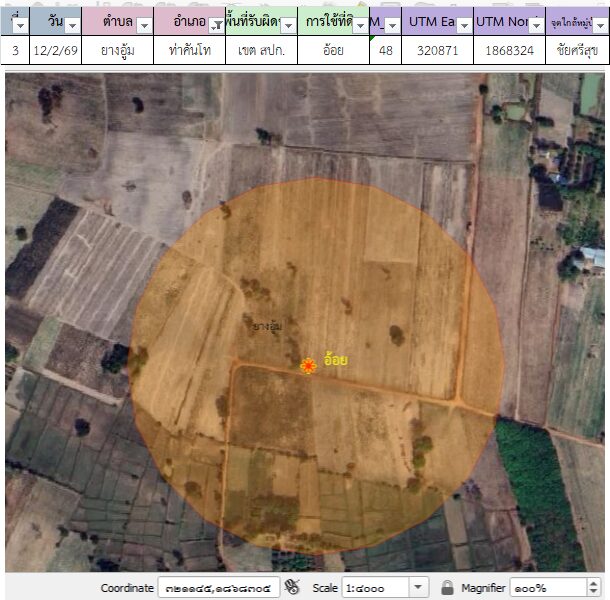Select the cell containing 320871

437,49
